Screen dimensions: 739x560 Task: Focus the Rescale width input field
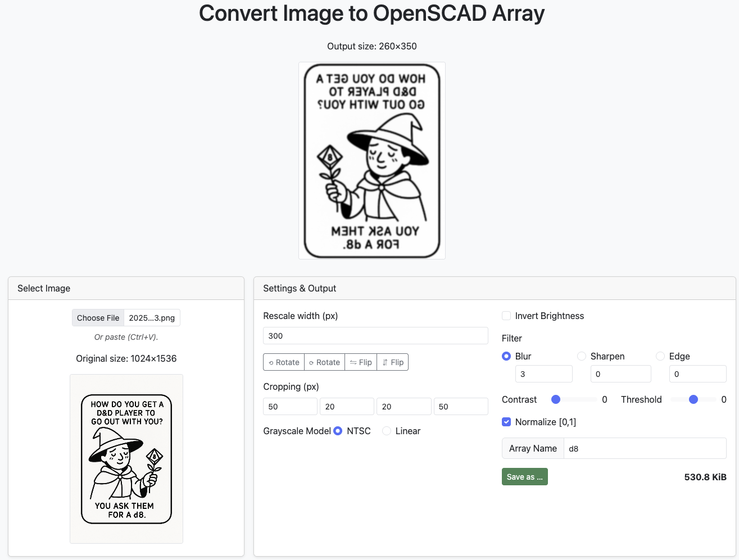[x=375, y=336]
